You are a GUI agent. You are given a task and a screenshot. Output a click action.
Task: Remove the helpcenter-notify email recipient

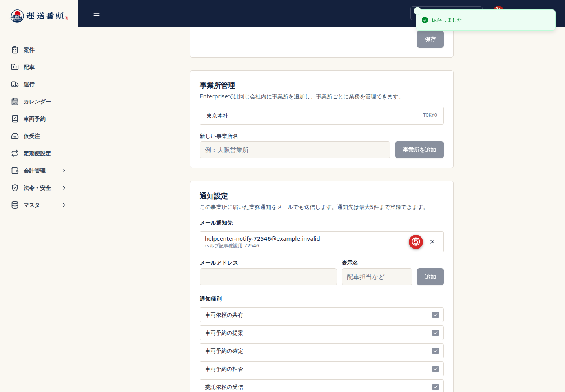pos(432,242)
